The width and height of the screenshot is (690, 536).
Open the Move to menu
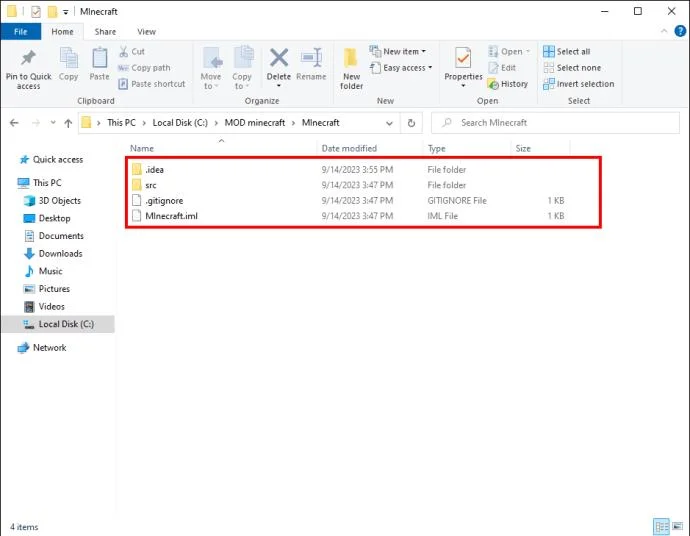click(x=211, y=69)
